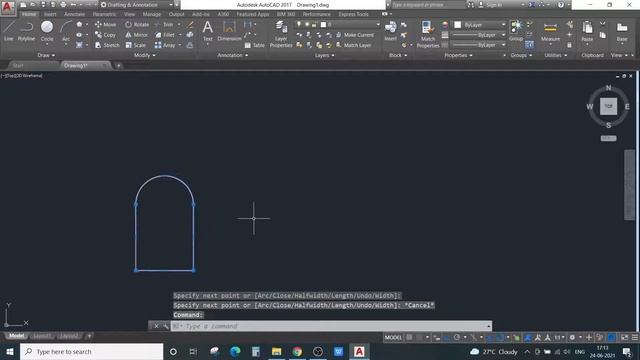Insert a Table
Viewport: 640px width, 360px height.
pyautogui.click(x=254, y=45)
